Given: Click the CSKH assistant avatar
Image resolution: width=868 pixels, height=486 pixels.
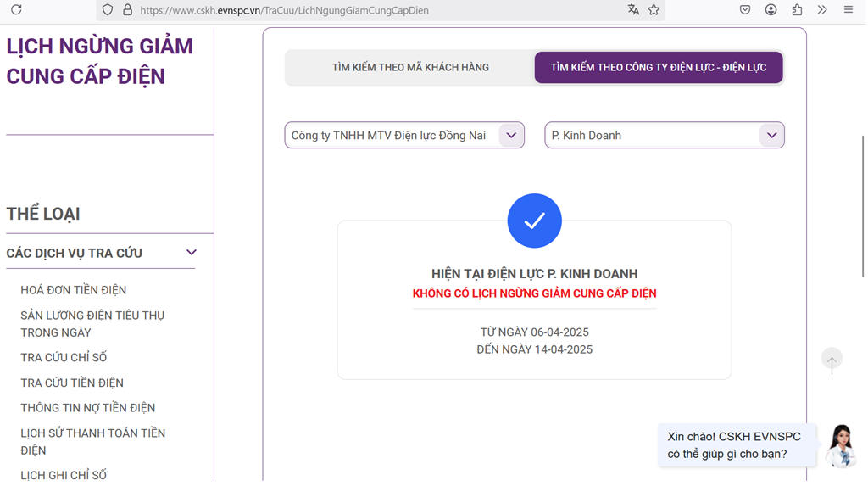Looking at the screenshot, I should (842, 445).
